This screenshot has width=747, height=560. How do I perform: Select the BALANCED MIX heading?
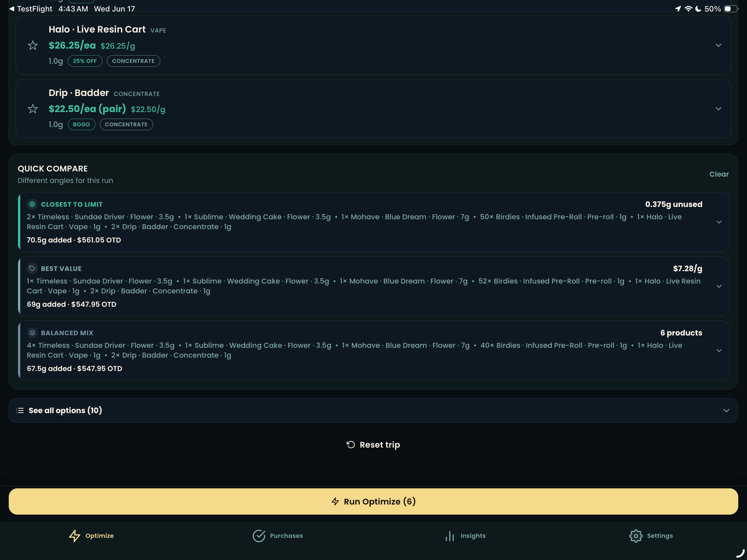(67, 333)
